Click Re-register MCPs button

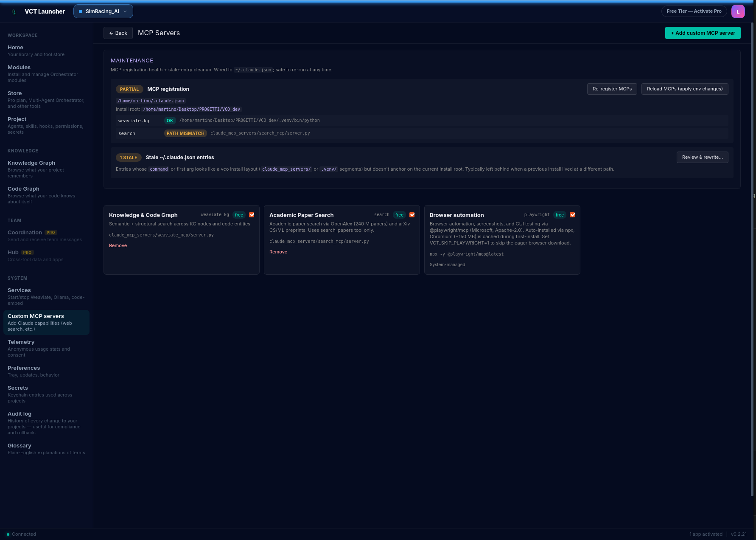tap(612, 89)
